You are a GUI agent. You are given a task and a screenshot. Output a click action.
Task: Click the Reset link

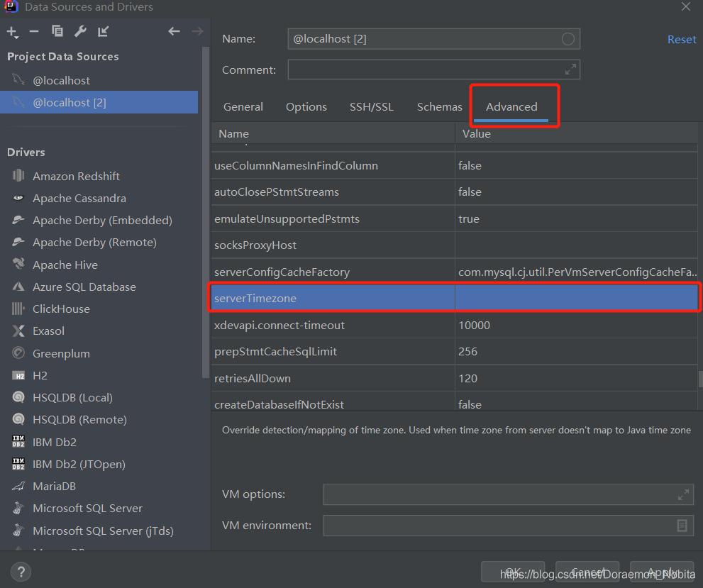point(682,40)
